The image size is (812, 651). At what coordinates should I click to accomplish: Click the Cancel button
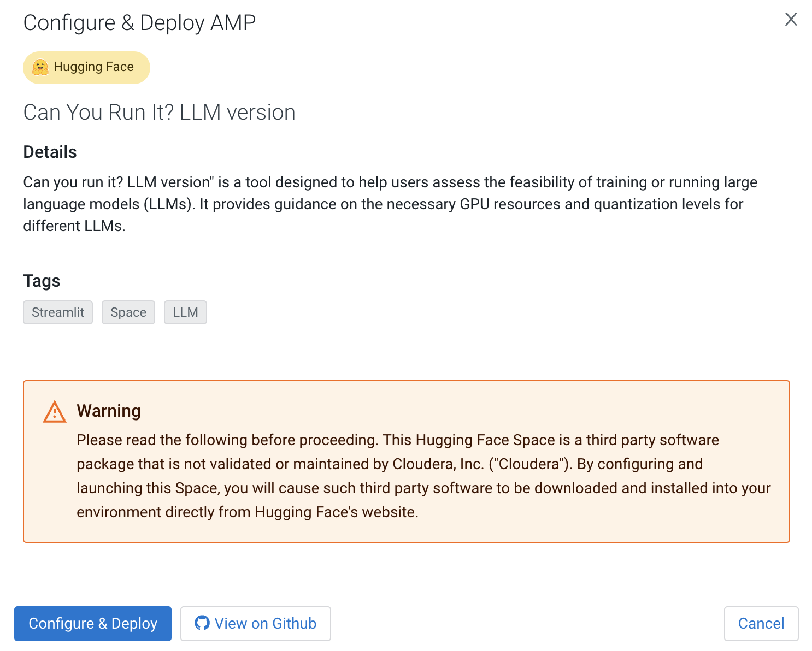coord(761,623)
